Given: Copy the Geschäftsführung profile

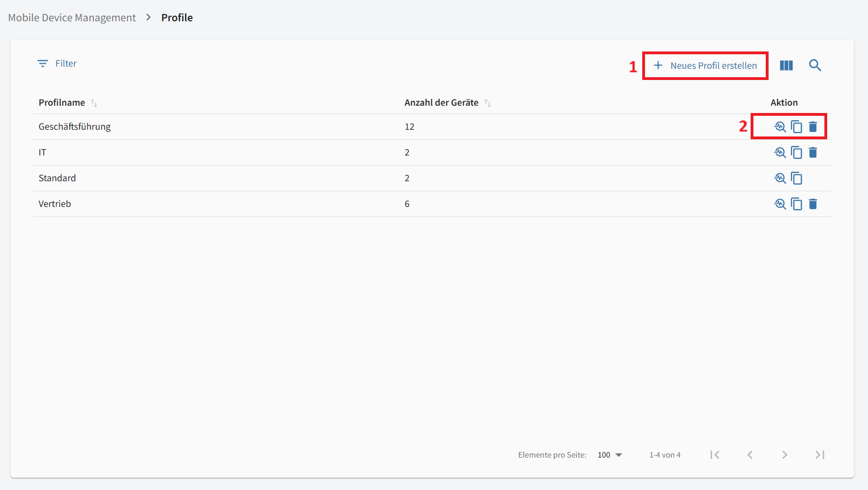Looking at the screenshot, I should [796, 127].
